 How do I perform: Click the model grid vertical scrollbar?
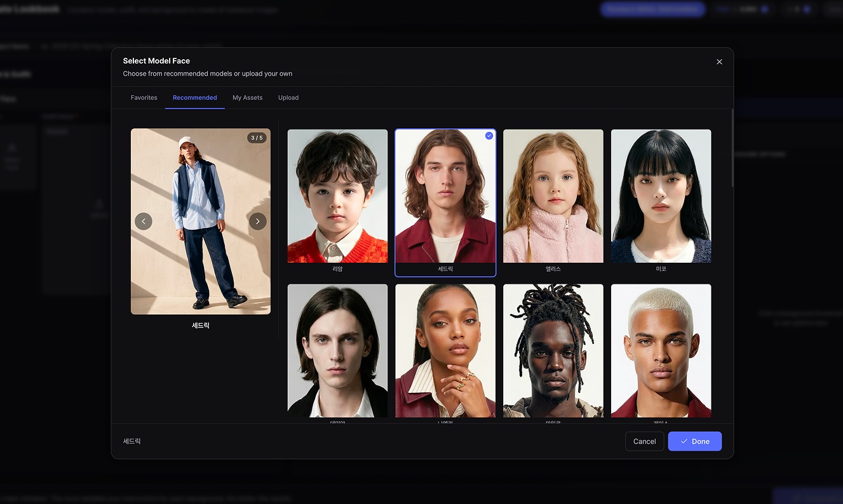coord(732,148)
